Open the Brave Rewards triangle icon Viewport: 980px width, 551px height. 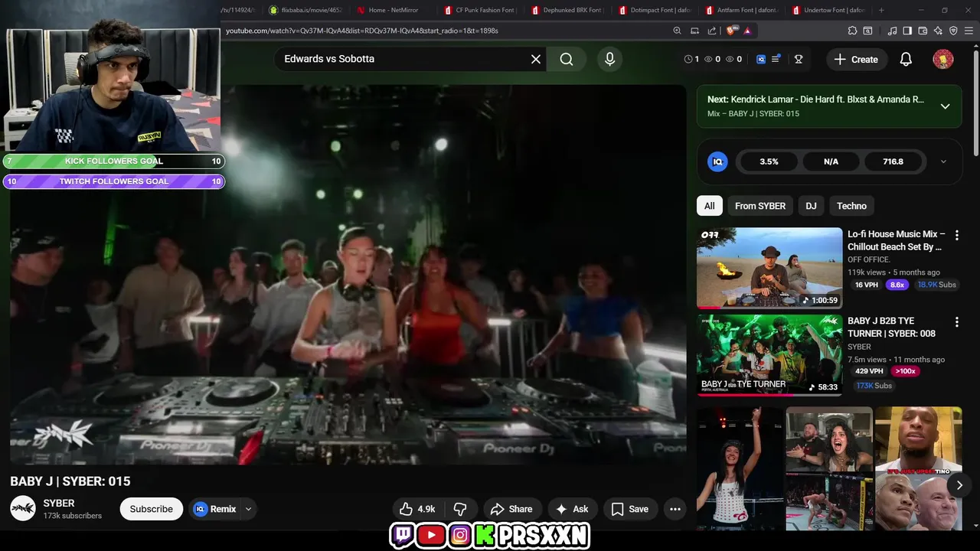pyautogui.click(x=747, y=31)
